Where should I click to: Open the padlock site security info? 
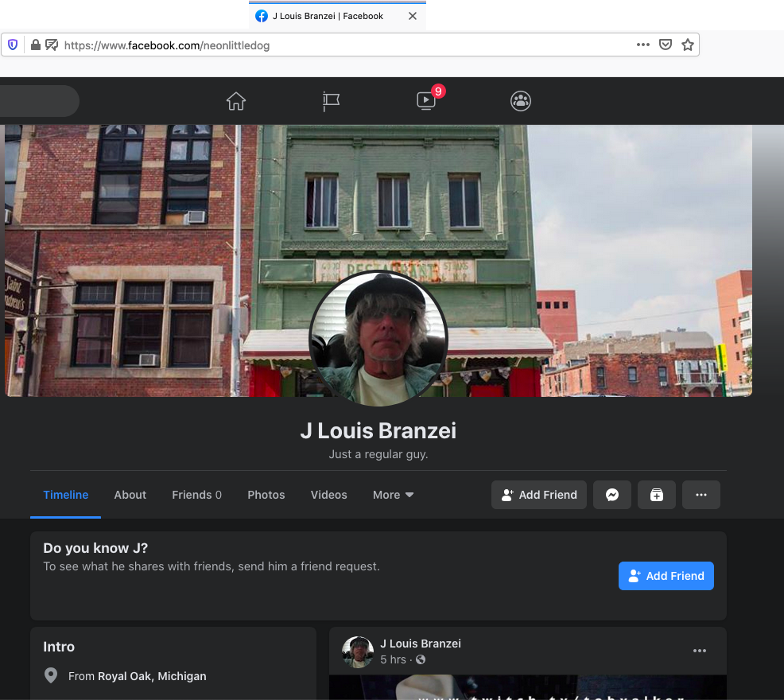[35, 45]
